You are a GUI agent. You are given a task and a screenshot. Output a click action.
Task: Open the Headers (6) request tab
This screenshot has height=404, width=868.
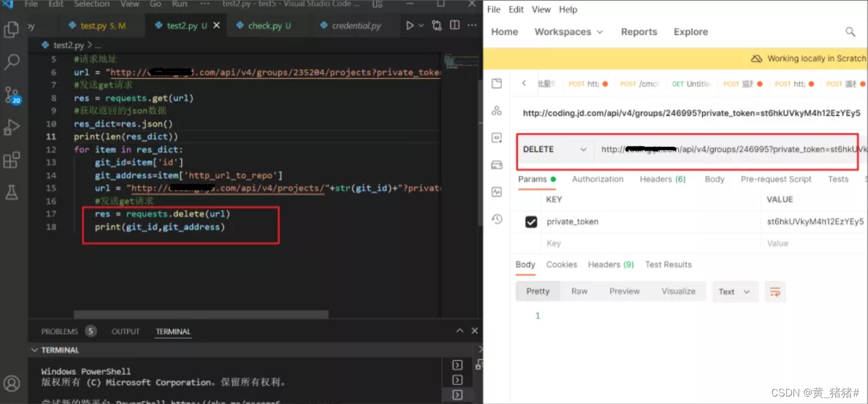coord(663,179)
